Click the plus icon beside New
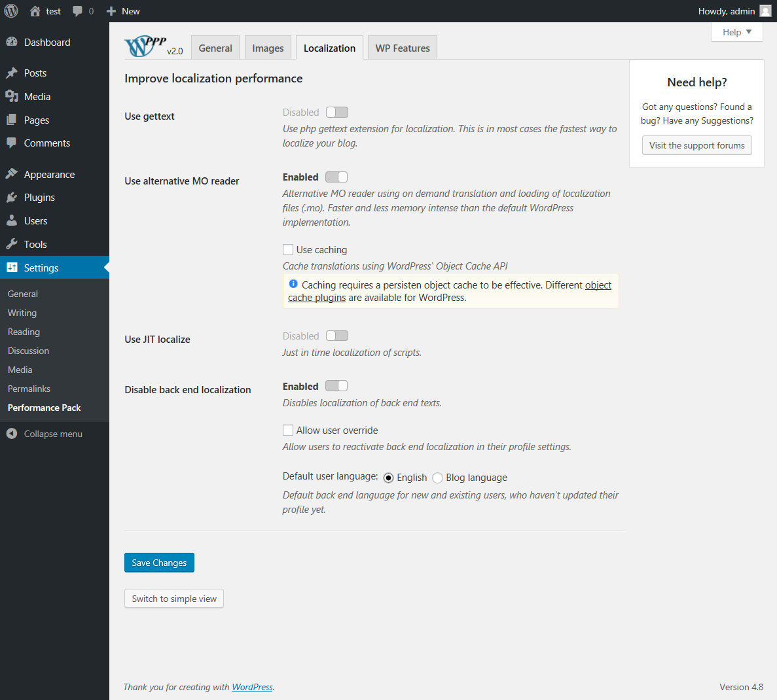Image resolution: width=777 pixels, height=700 pixels. (111, 11)
